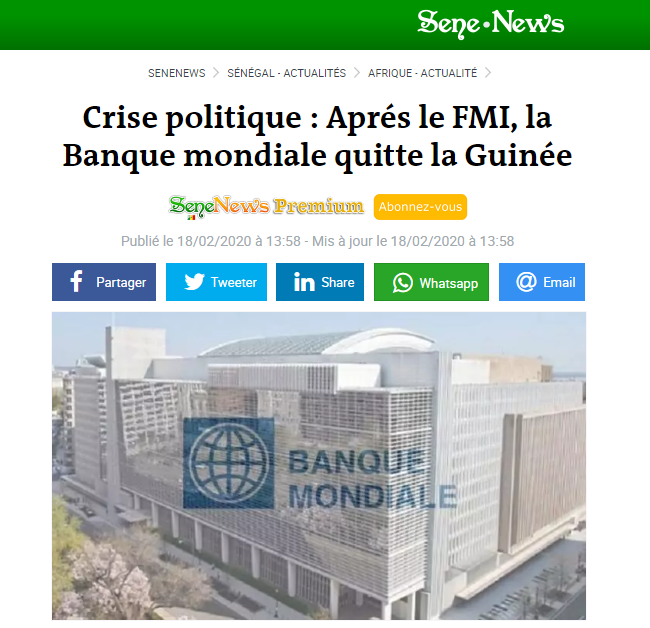Viewport: 650px width, 628px height.
Task: Click the World Bank globe logo in image
Action: click(228, 463)
